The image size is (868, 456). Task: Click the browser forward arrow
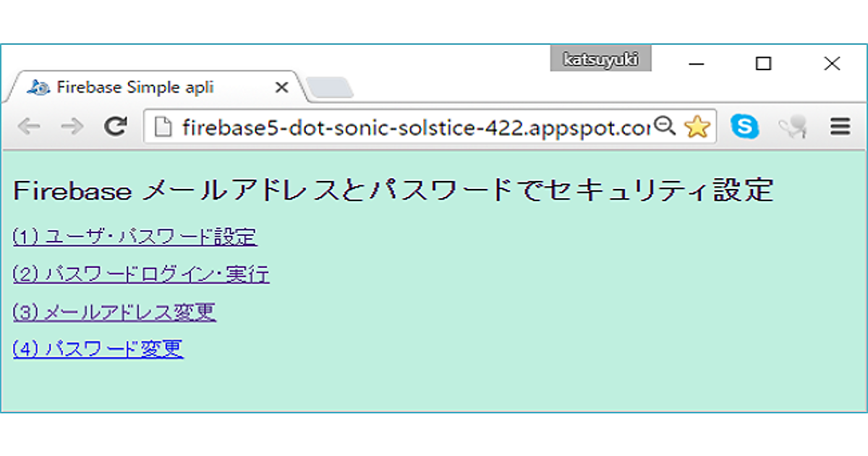pos(72,127)
